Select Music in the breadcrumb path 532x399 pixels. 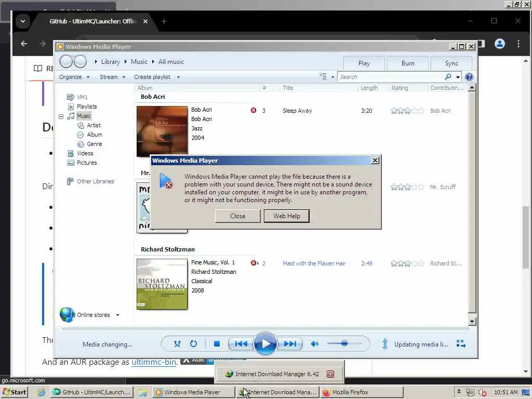[x=139, y=62]
